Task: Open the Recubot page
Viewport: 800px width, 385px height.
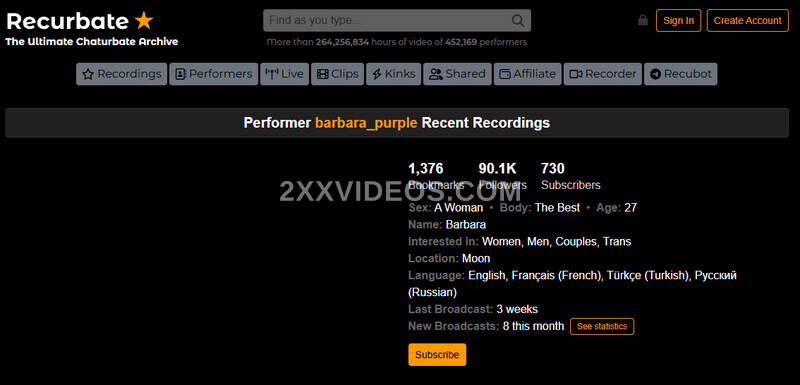Action: click(x=681, y=74)
